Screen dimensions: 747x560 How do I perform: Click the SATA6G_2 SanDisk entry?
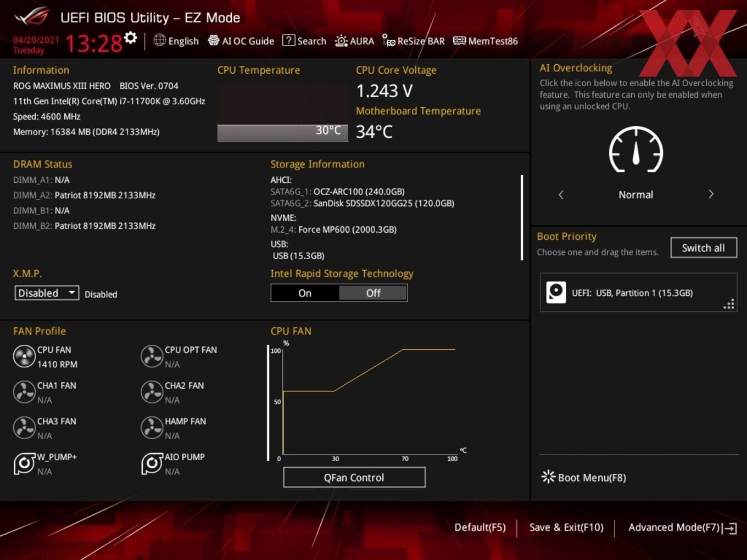point(363,203)
